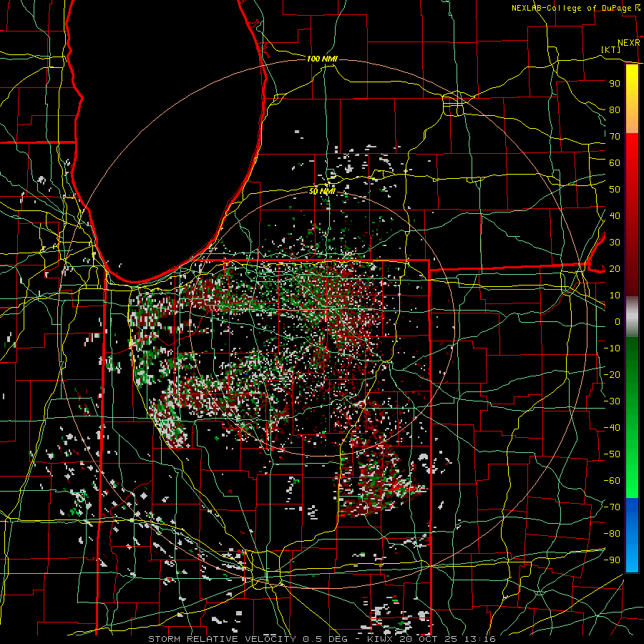Click the NEXLAB-College of DuPage credit text
Screen dimensions: 644x644
tap(573, 8)
